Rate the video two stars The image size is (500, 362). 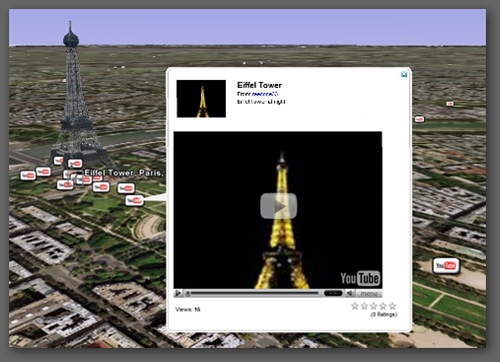click(364, 306)
